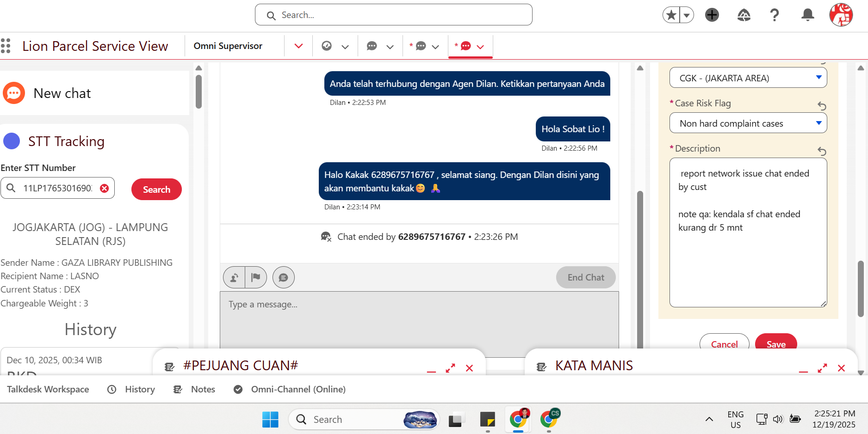Click the Windows taskbar Search box
868x434 pixels.
click(364, 419)
